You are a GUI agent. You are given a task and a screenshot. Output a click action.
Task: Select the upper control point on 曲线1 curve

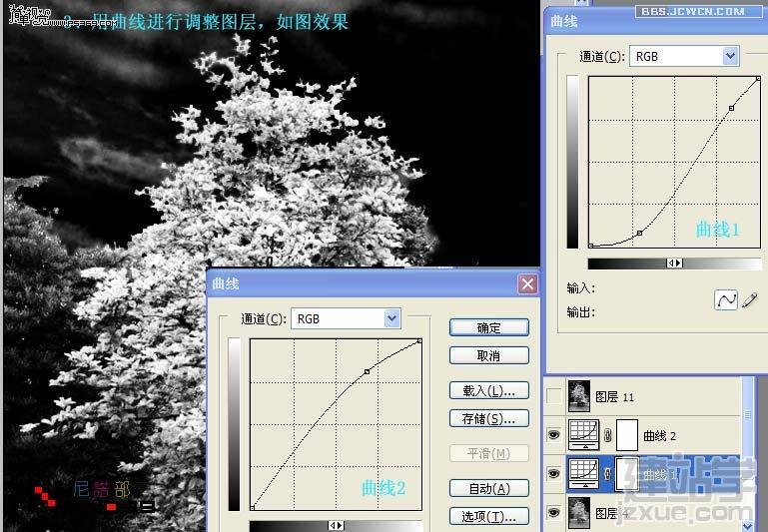(x=731, y=108)
